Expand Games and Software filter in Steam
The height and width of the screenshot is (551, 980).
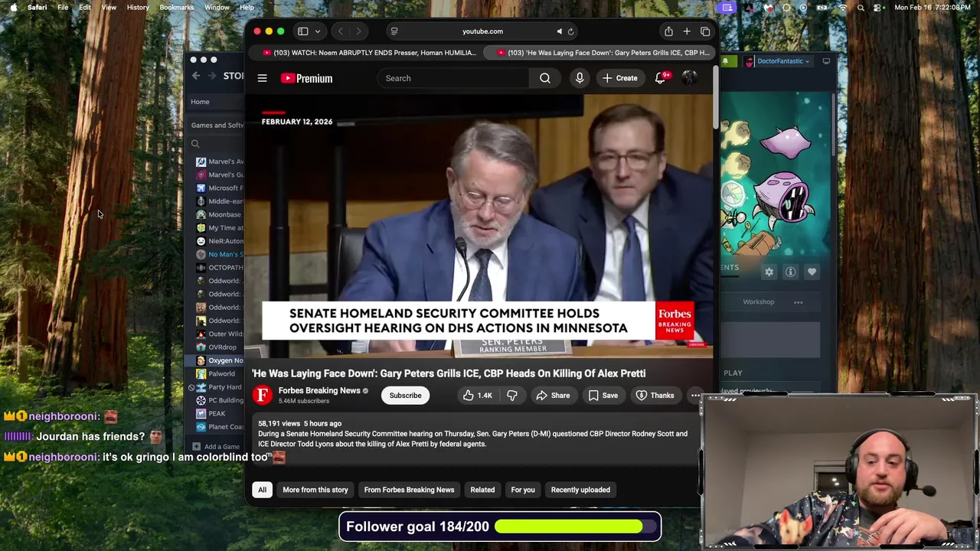coord(217,126)
